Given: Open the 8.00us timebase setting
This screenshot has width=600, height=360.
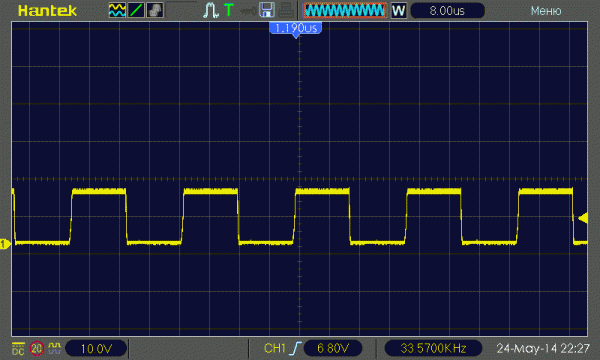Looking at the screenshot, I should 447,11.
